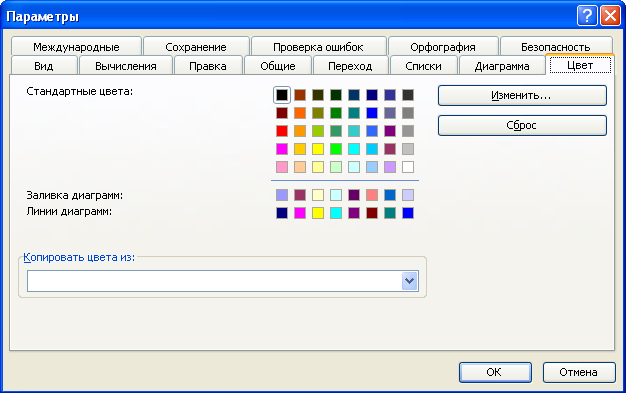The image size is (626, 393).
Task: Select the yellow-green swatch in standard colors
Action: (318, 131)
